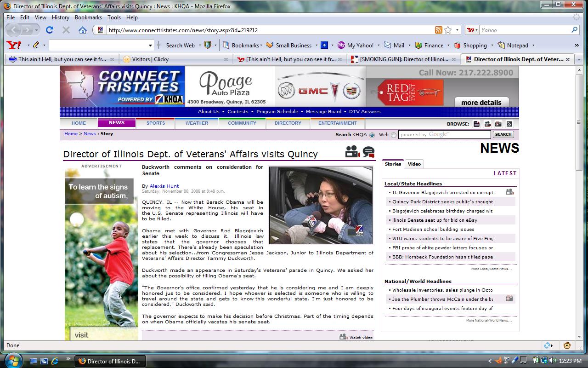This screenshot has width=588, height=368.
Task: Bookmark this page with the star icon
Action: tap(448, 30)
